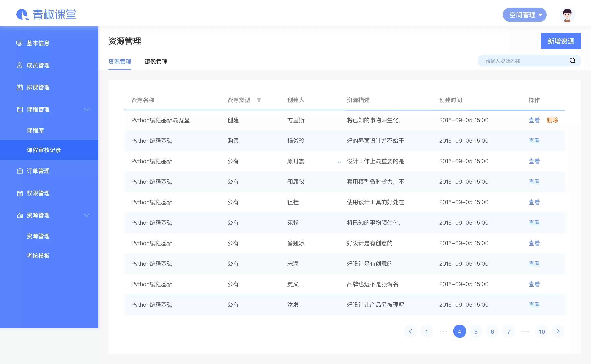Click description 品牌也远不是强调名
Viewport: 591px width, 364px height.
tap(372, 284)
